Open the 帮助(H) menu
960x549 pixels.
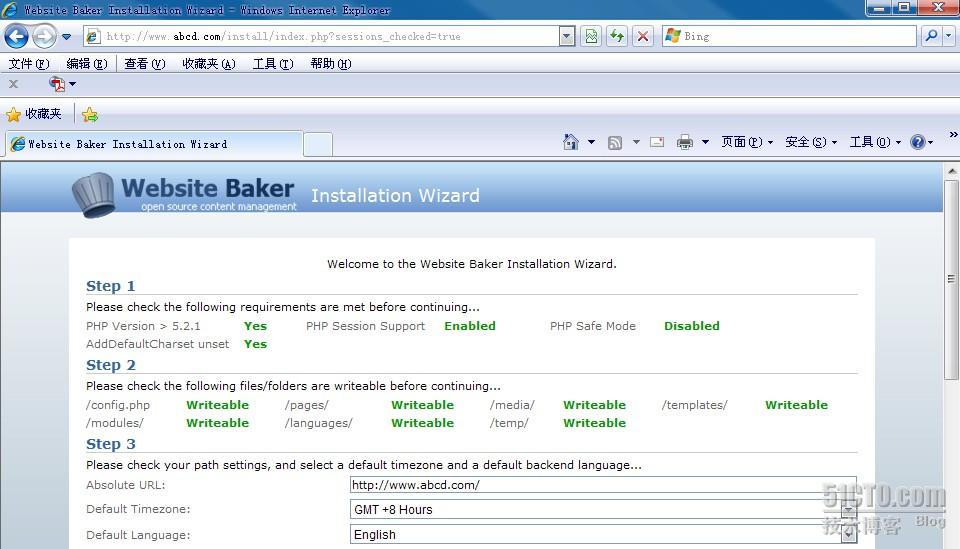point(331,64)
